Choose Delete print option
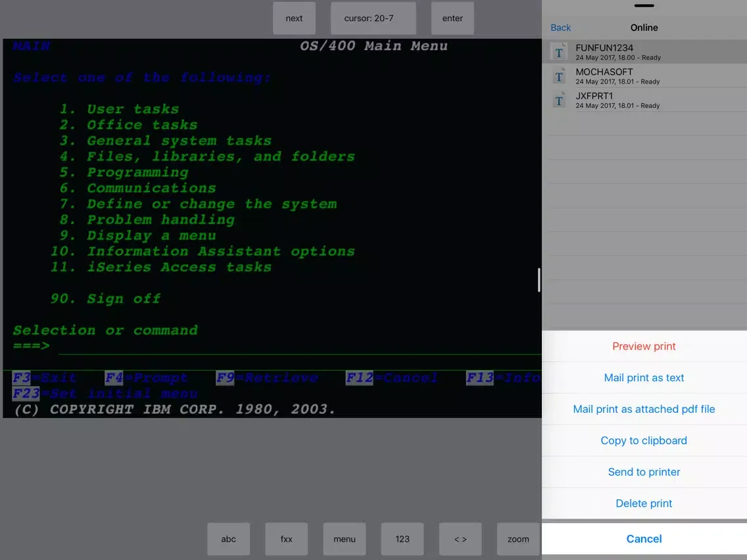The image size is (747, 560). pyautogui.click(x=644, y=503)
